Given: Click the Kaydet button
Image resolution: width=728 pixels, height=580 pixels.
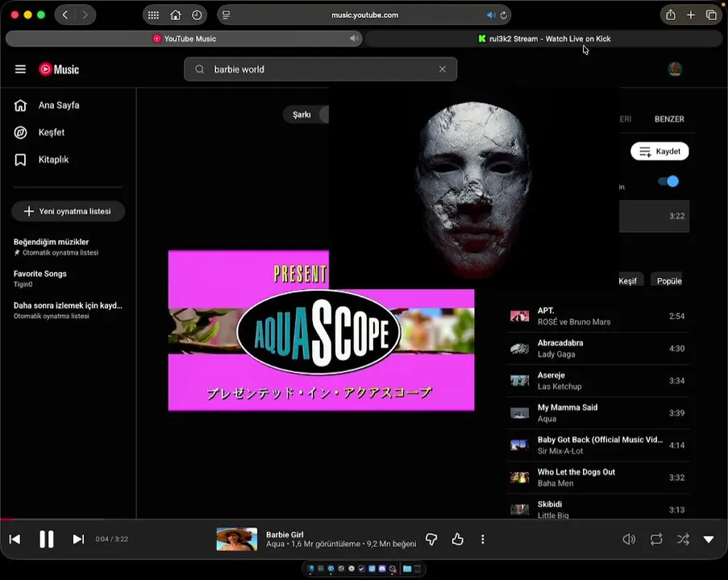Looking at the screenshot, I should 659,151.
